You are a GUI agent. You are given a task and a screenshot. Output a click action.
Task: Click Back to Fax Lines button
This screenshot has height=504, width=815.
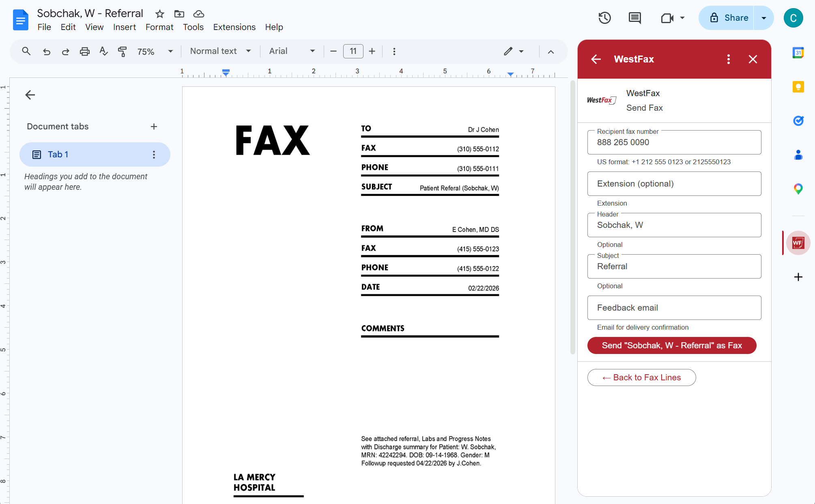point(641,377)
